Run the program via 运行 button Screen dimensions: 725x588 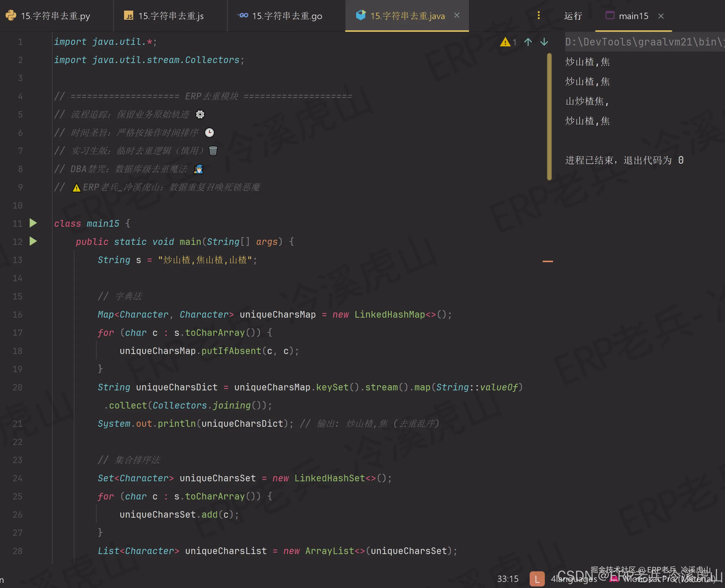point(573,15)
